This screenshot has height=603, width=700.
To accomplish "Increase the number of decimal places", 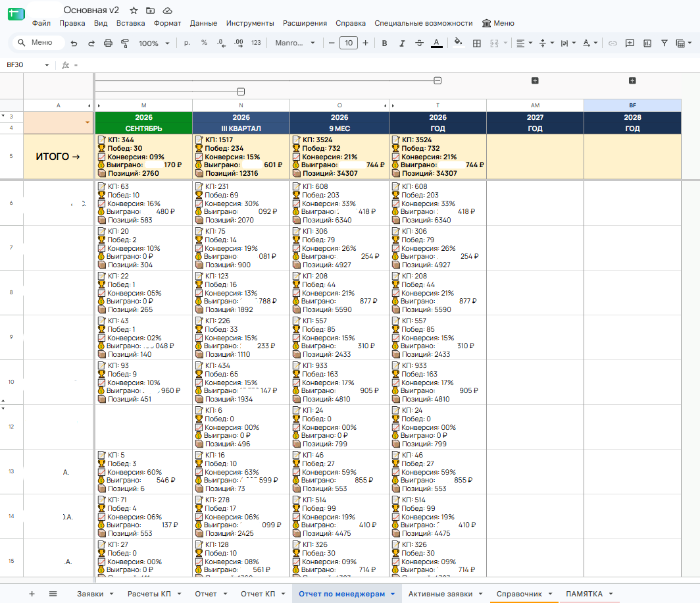I will tap(239, 43).
